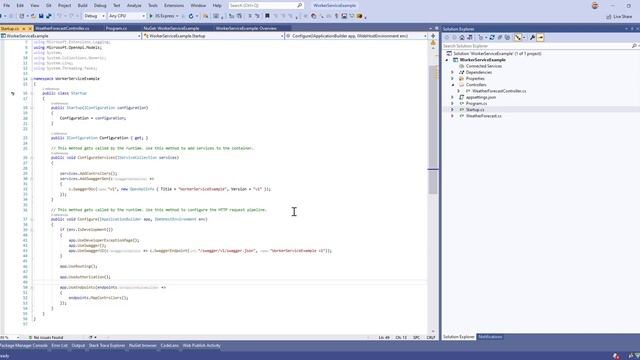Click the Search Solution Explorer input field
The width and height of the screenshot is (640, 360).
click(536, 46)
